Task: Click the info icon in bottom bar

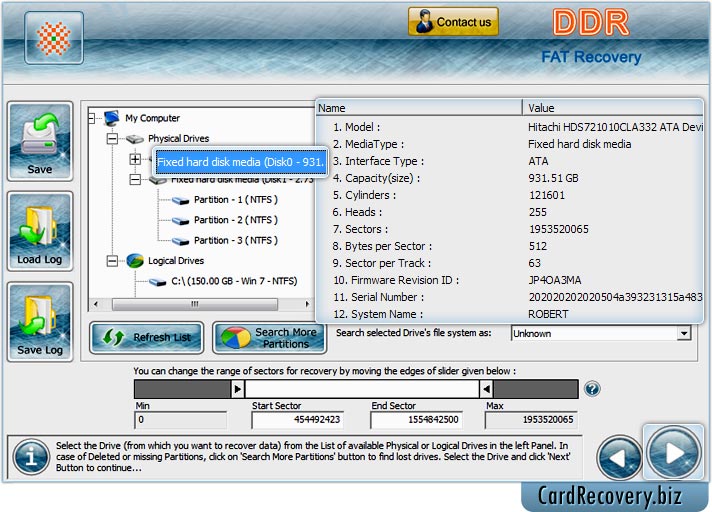Action: pos(31,457)
